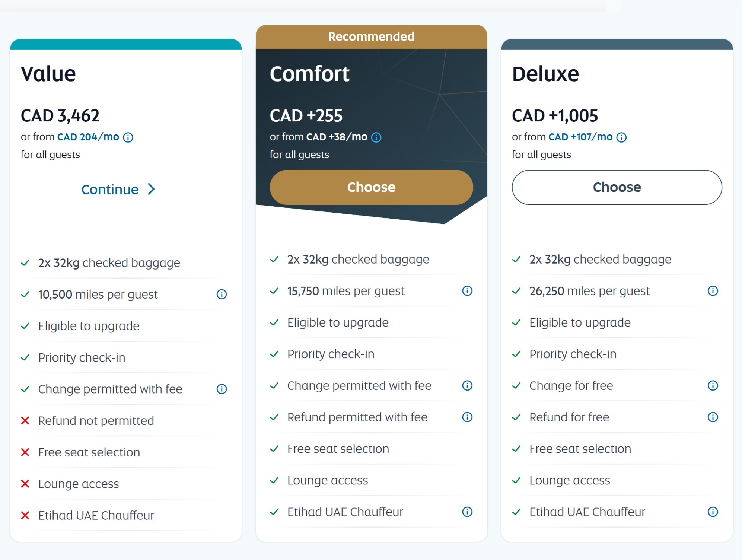Viewport: 742px width, 560px height.
Task: Click info icon beside Deluxe CAD +107/mo
Action: (x=621, y=137)
